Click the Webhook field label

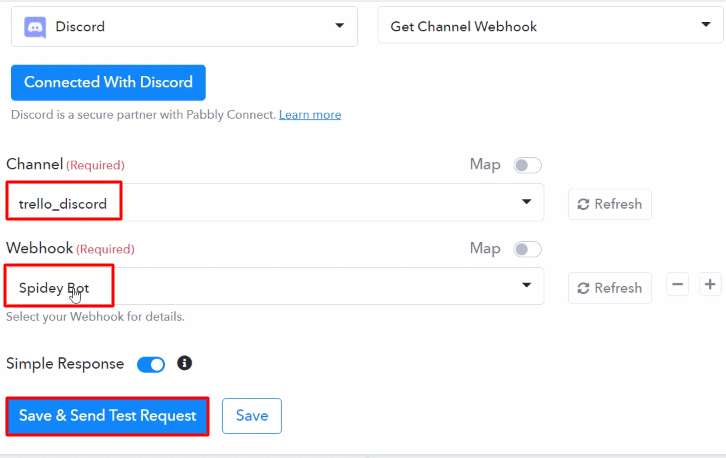pyautogui.click(x=39, y=248)
